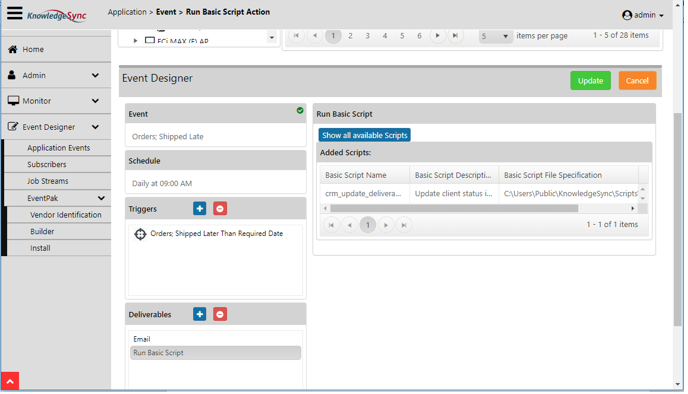Click Event in the breadcrumb
This screenshot has height=394, width=688.
click(166, 12)
